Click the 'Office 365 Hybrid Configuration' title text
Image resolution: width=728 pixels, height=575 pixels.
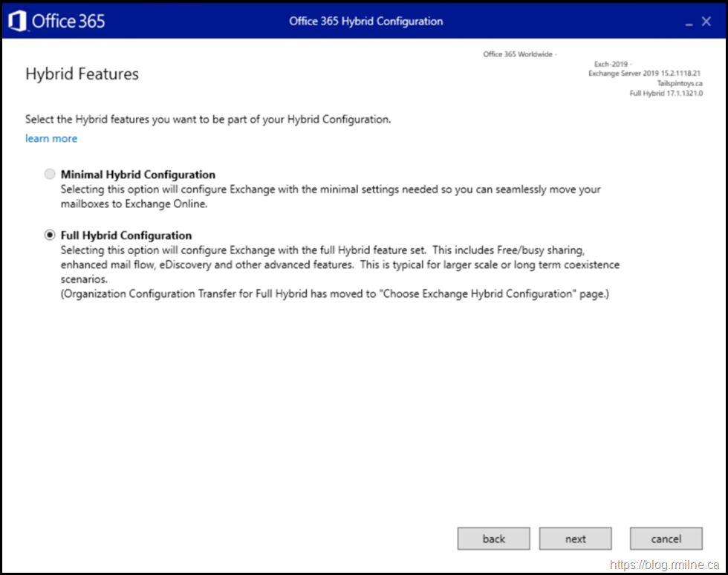(365, 21)
